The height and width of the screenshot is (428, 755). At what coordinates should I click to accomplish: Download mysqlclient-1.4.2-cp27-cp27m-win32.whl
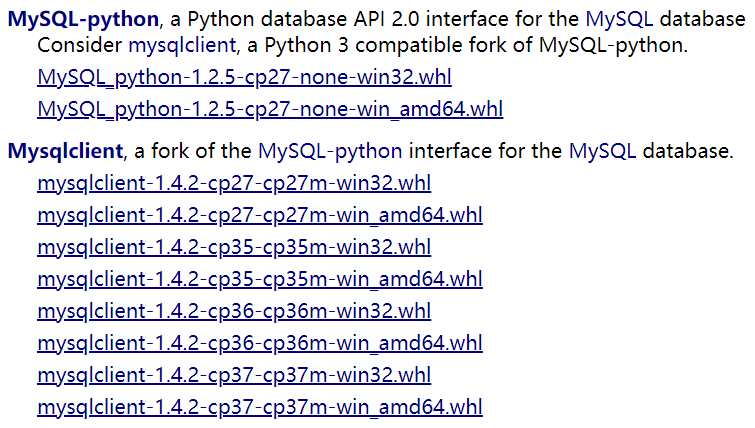234,183
